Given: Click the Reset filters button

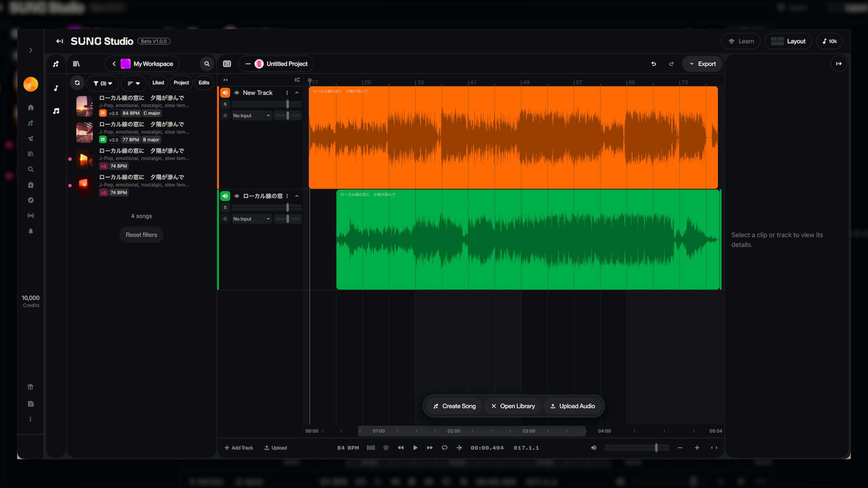Looking at the screenshot, I should point(141,235).
